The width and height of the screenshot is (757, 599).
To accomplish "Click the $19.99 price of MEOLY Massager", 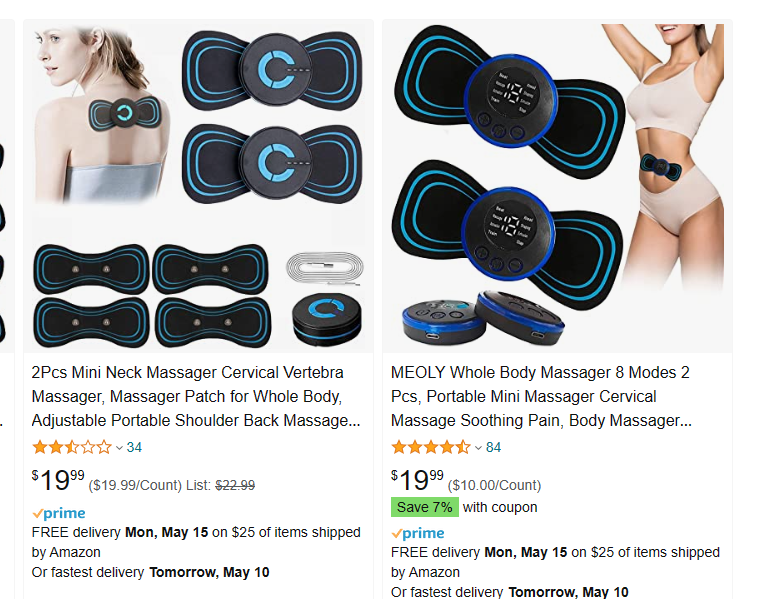I will click(418, 480).
